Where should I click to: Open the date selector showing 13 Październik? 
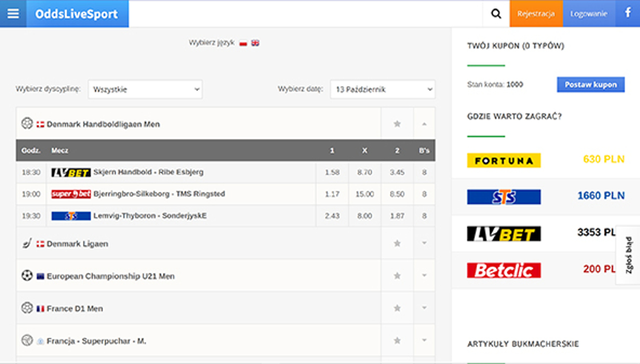(x=383, y=89)
